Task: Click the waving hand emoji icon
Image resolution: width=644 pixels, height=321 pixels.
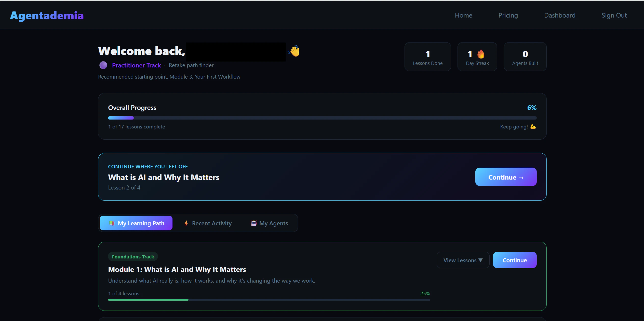Action: coord(294,51)
